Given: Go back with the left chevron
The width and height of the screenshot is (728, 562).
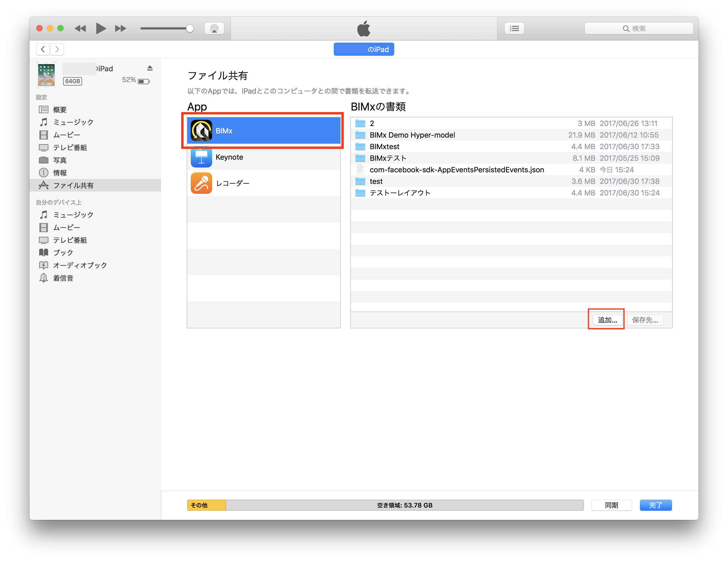Looking at the screenshot, I should click(x=43, y=49).
